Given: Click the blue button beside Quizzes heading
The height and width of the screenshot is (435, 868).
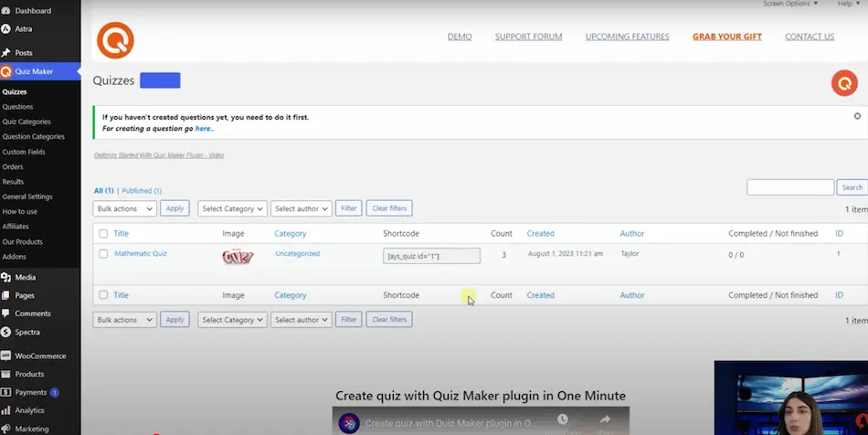Looking at the screenshot, I should click(x=160, y=80).
